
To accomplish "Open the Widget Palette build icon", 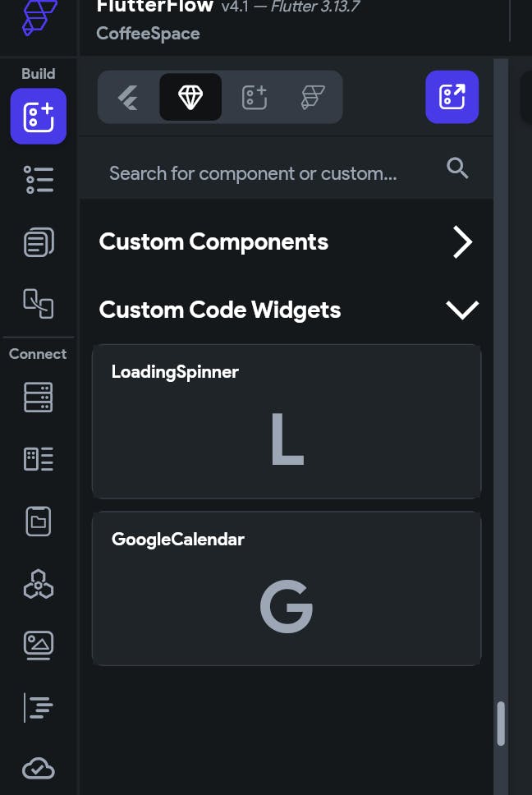I will pyautogui.click(x=39, y=117).
